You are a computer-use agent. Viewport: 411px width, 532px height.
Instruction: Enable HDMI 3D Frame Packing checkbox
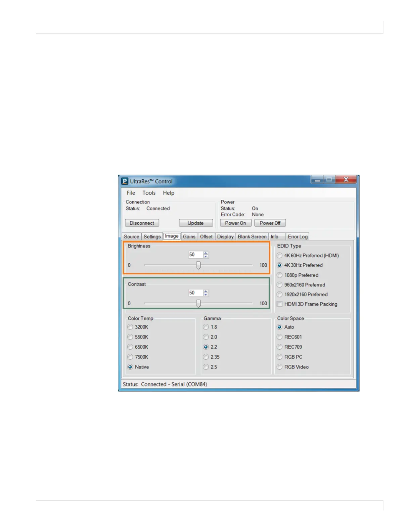pos(307,304)
